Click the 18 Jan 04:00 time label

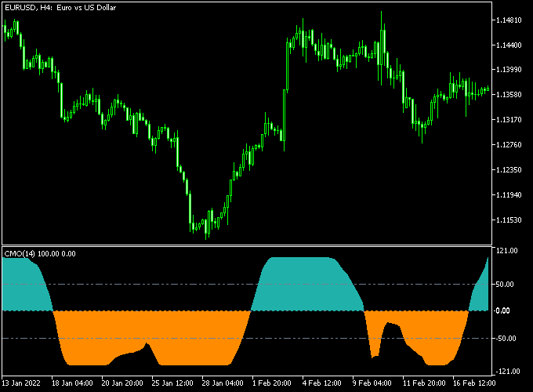(x=72, y=383)
